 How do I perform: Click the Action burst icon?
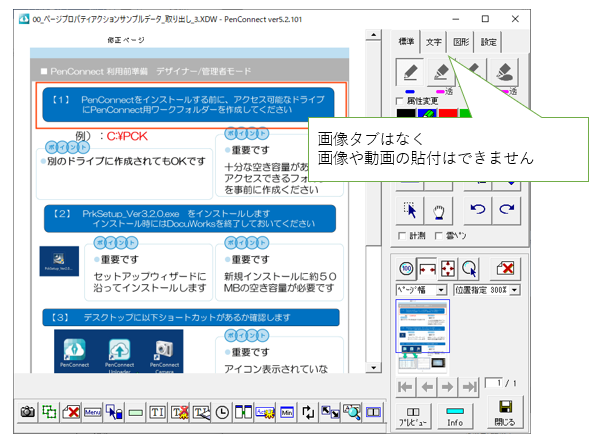[x=265, y=412]
